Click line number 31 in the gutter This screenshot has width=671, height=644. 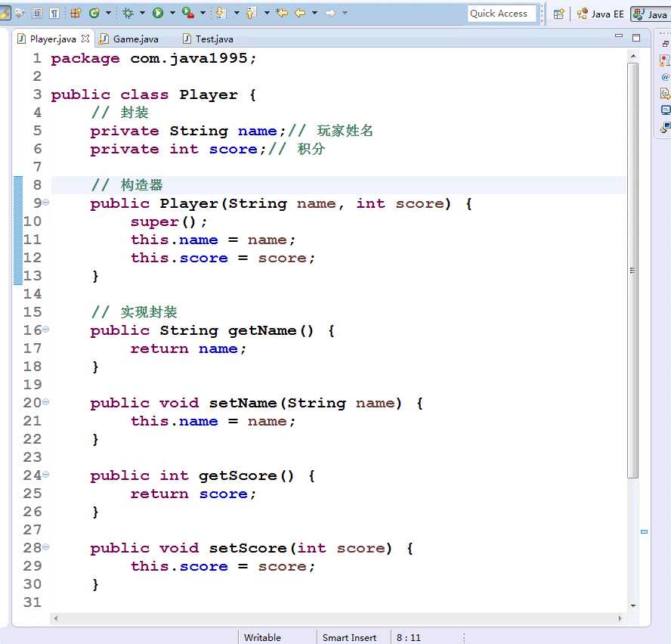tap(32, 602)
